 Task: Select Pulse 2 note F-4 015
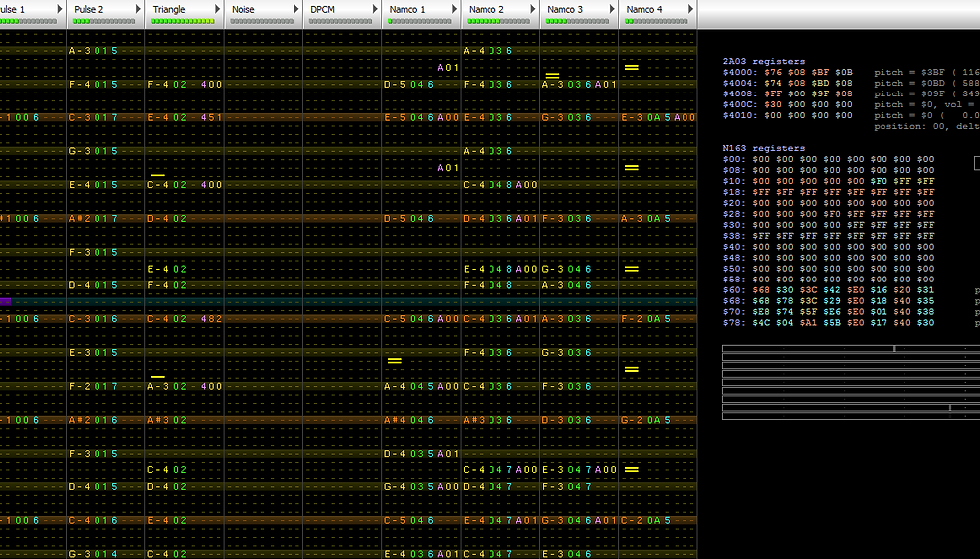point(94,85)
